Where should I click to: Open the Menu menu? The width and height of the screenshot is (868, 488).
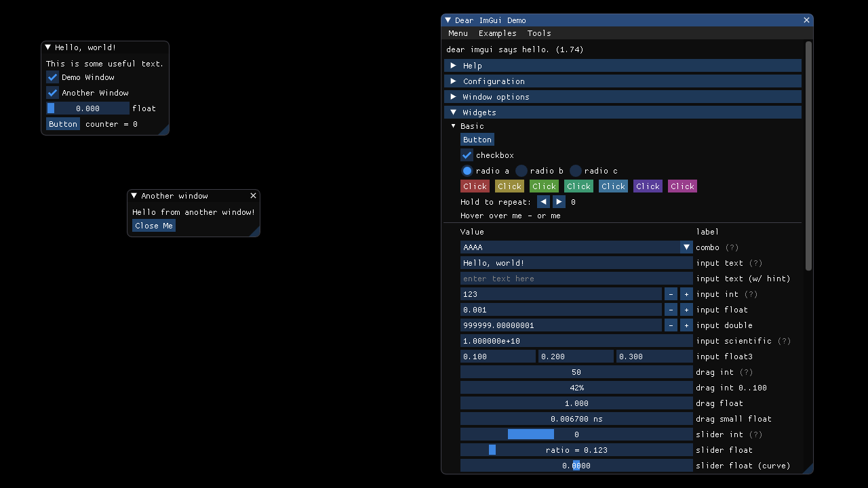pos(458,33)
